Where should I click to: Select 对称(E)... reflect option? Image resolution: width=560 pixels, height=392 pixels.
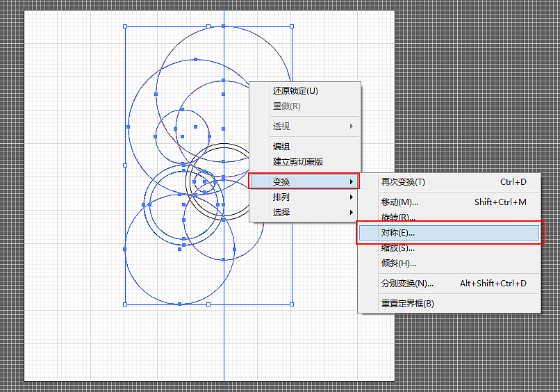(x=449, y=233)
